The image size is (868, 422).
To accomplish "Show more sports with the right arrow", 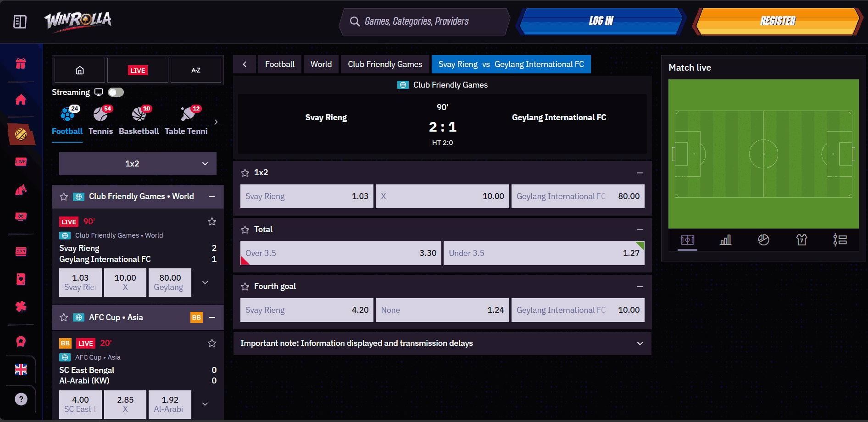I will (x=216, y=122).
